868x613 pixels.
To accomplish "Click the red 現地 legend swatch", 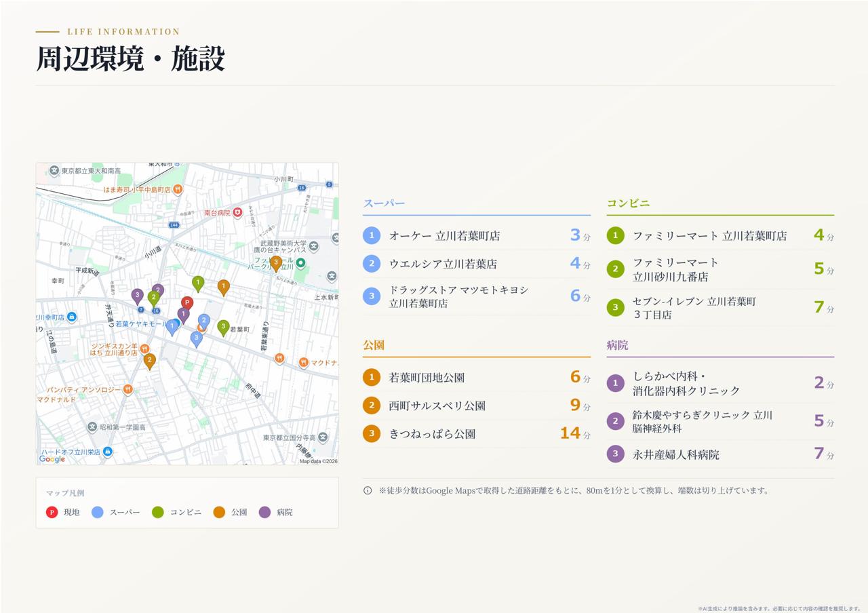I will click(x=52, y=512).
